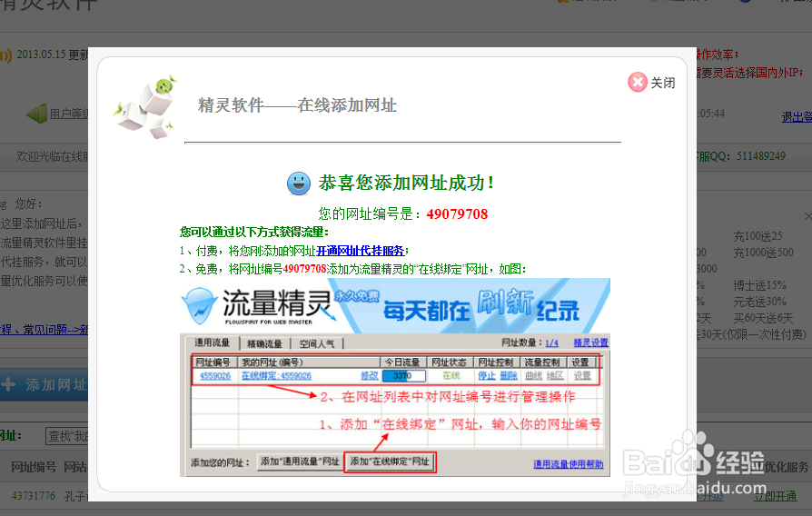
Task: Close the dialog with the red X icon
Action: [638, 82]
